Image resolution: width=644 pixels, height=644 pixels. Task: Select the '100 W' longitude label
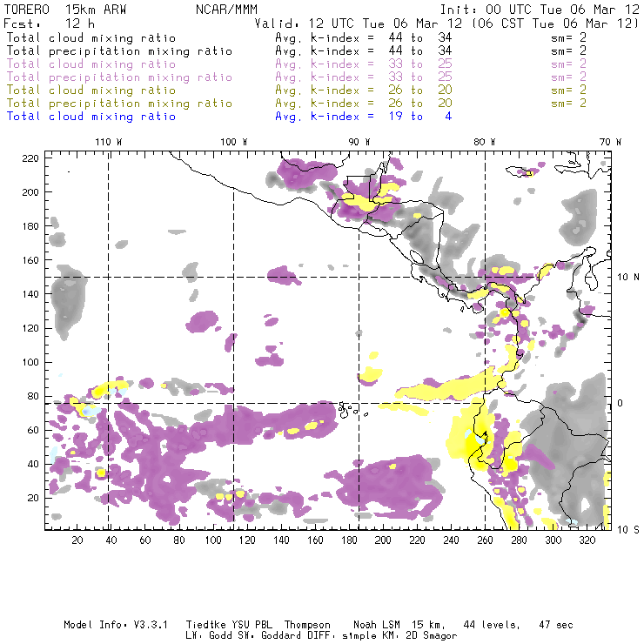234,142
